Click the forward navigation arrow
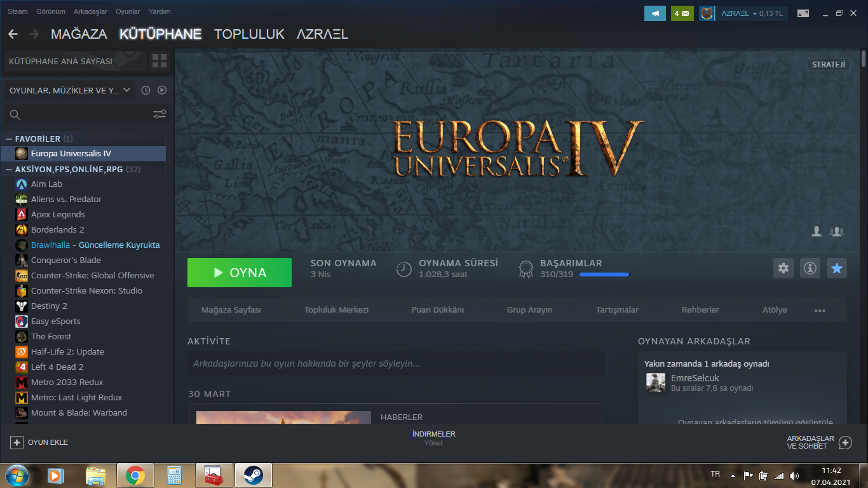 coord(34,34)
